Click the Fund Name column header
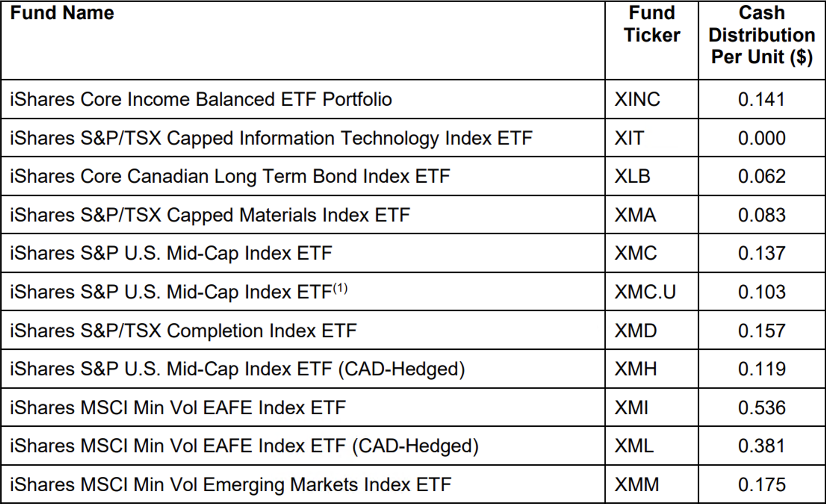Image resolution: width=826 pixels, height=504 pixels. tap(62, 13)
